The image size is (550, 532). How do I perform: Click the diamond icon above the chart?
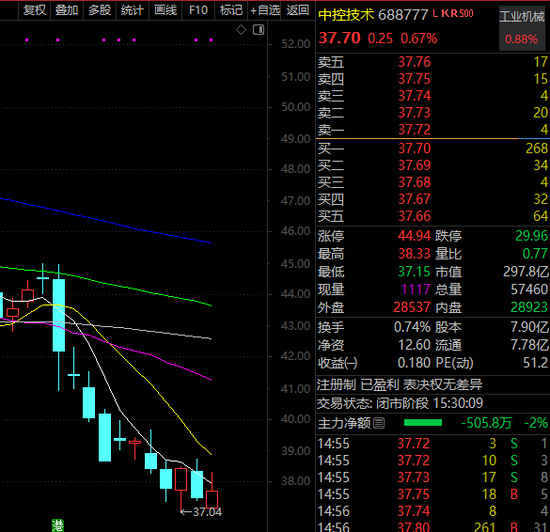(241, 30)
